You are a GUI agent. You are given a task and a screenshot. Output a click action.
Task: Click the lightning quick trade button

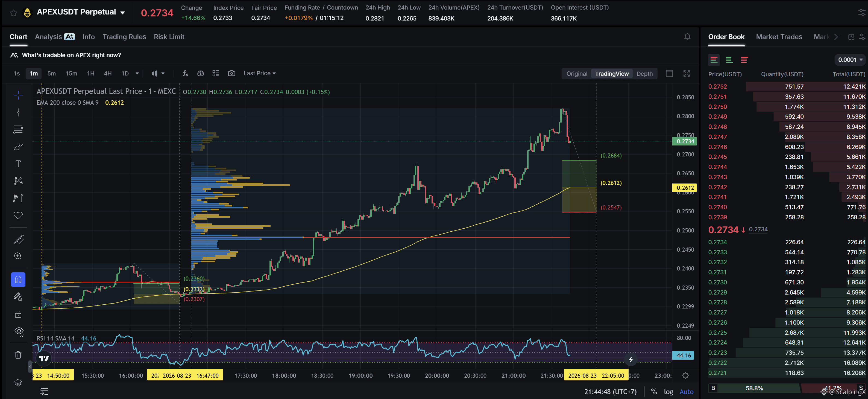click(x=631, y=360)
